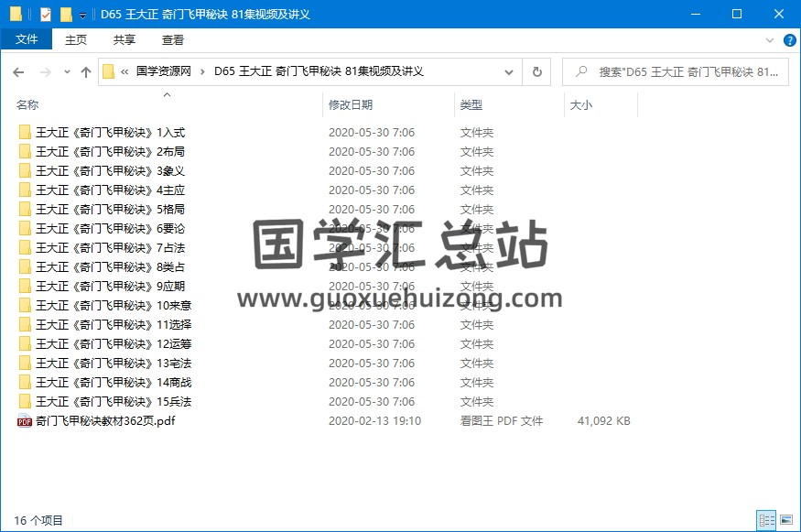This screenshot has height=532, width=801.
Task: Sort by the 名称 column header
Action: (27, 104)
